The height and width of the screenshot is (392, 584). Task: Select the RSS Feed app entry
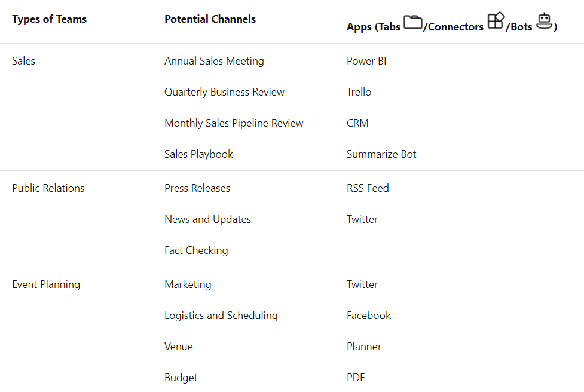(368, 188)
